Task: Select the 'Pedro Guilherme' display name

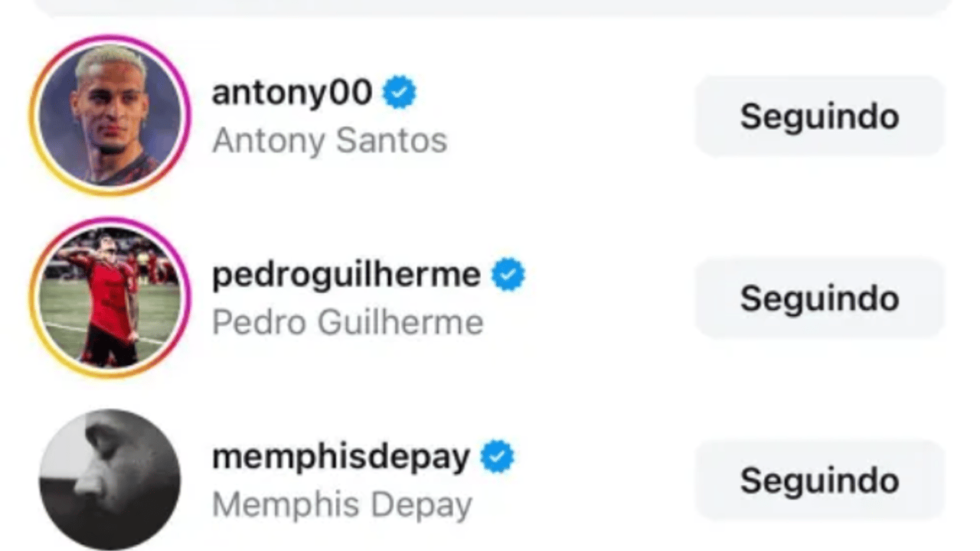Action: [x=348, y=322]
